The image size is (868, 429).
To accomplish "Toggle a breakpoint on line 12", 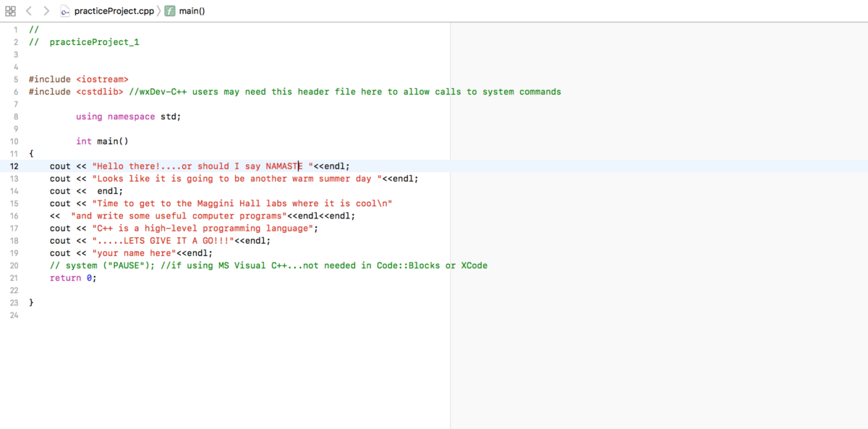I will (x=14, y=166).
